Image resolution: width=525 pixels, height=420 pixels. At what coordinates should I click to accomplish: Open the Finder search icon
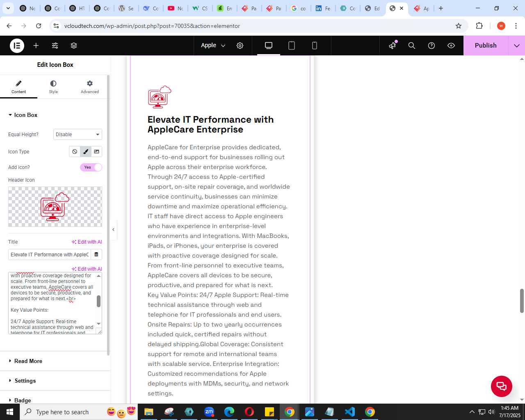point(412,46)
